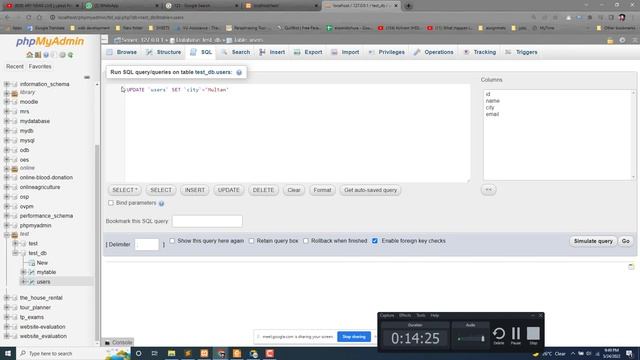Select the city column in Columns list
The width and height of the screenshot is (640, 360).
tap(490, 107)
